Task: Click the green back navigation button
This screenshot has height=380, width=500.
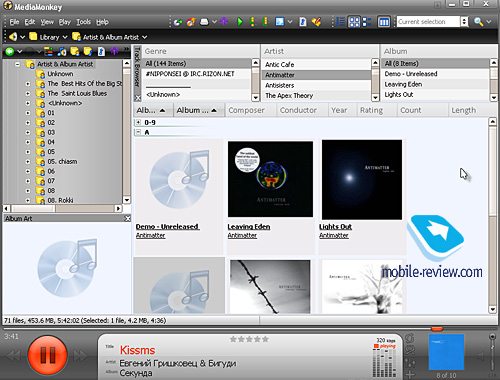Action: point(10,51)
